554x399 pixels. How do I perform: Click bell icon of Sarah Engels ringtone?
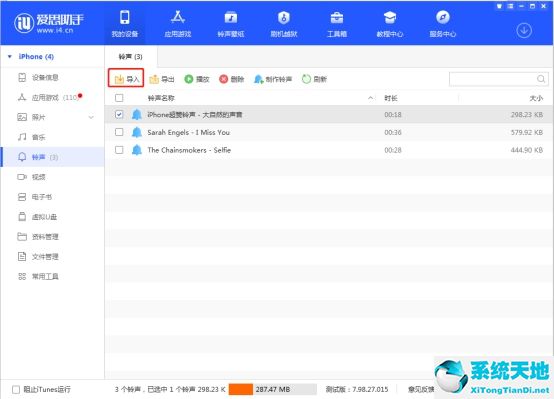point(137,132)
